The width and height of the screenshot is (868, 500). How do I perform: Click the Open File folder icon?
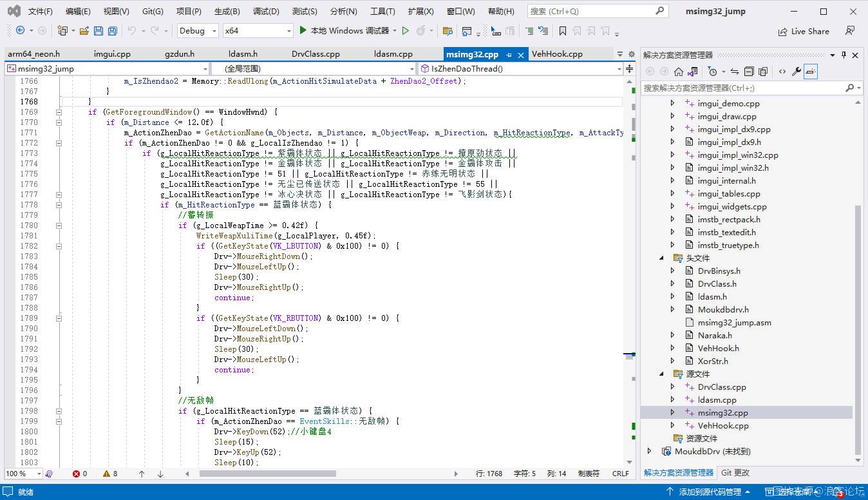point(84,30)
